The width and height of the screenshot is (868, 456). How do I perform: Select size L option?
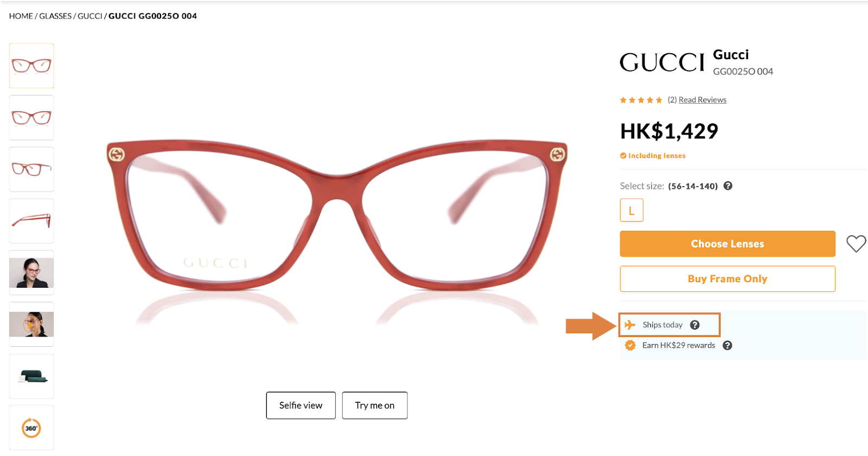tap(631, 210)
